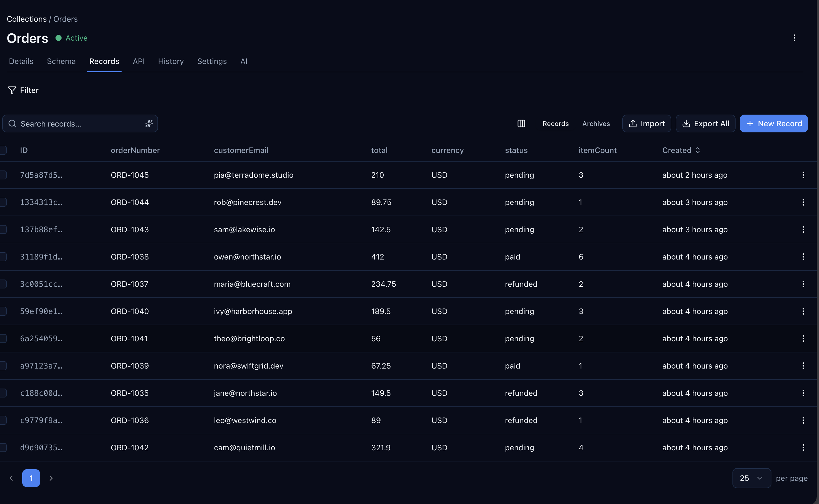Open row actions menu for ORD-1038
This screenshot has height=504, width=819.
(803, 257)
